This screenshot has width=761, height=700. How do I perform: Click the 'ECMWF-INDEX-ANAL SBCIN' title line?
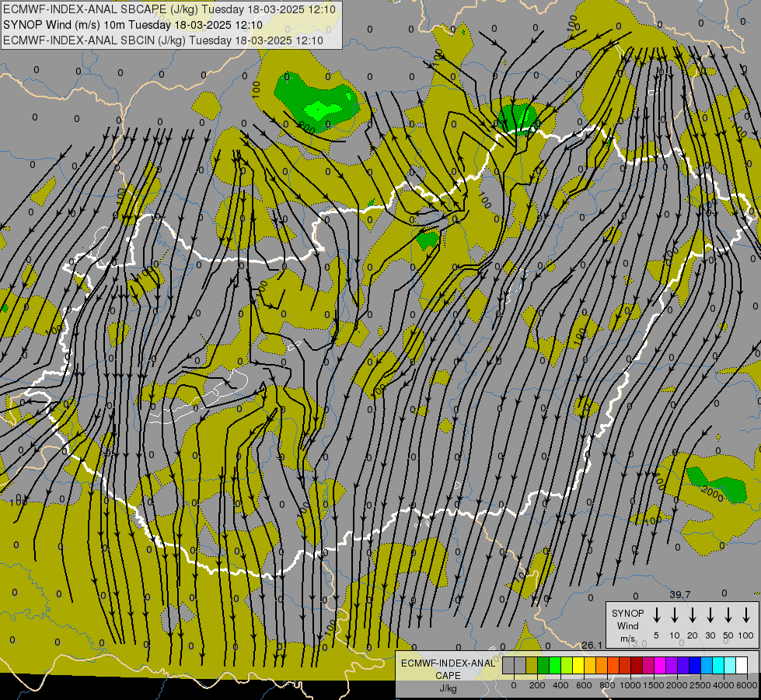163,40
